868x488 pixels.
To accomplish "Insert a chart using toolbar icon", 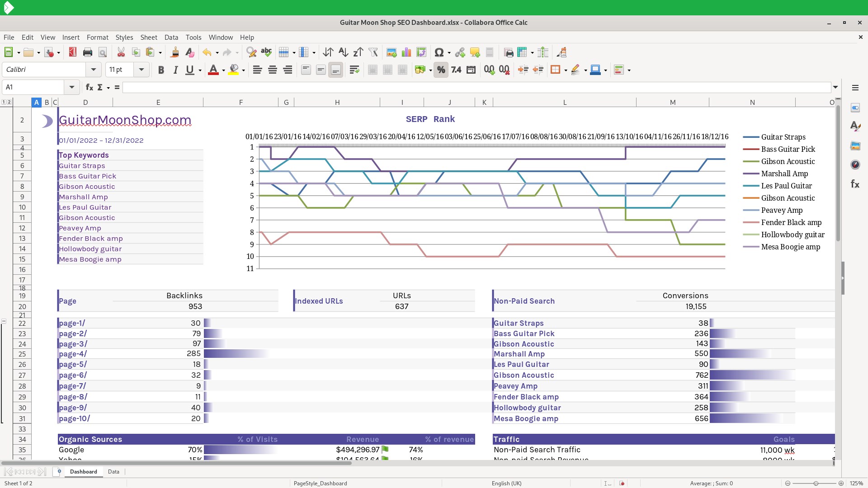I will click(x=406, y=52).
